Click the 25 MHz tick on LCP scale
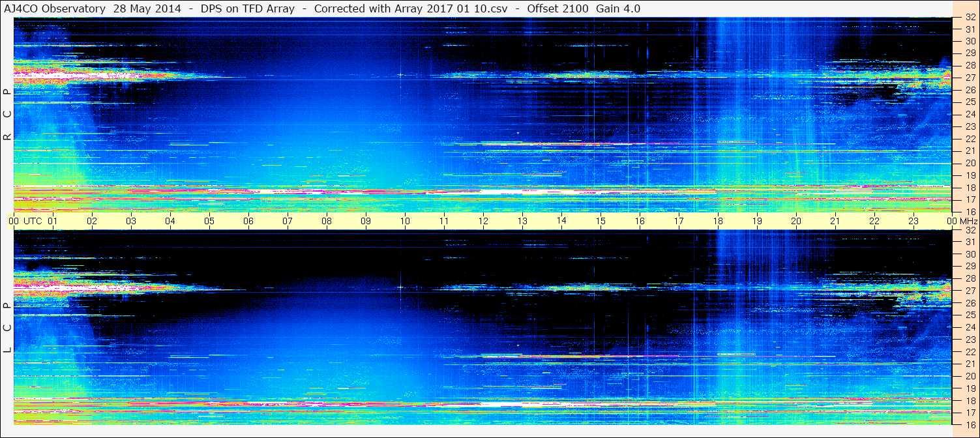The width and height of the screenshot is (980, 438). point(970,315)
